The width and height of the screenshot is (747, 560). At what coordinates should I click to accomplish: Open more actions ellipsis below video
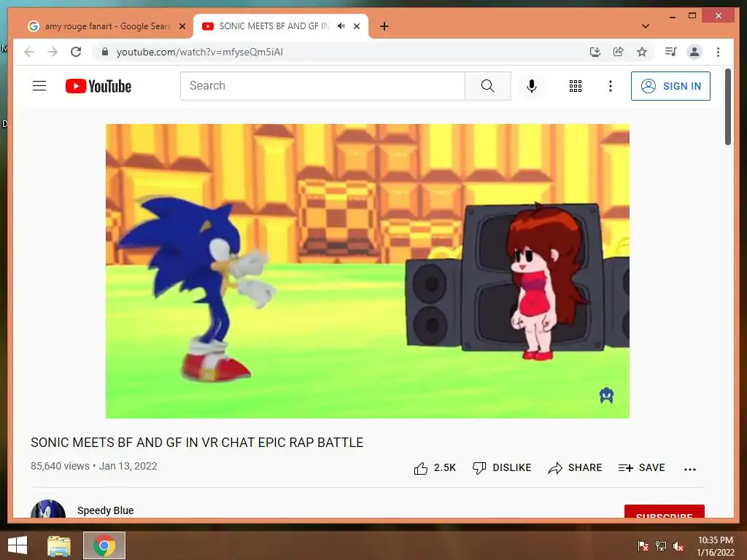pyautogui.click(x=690, y=469)
